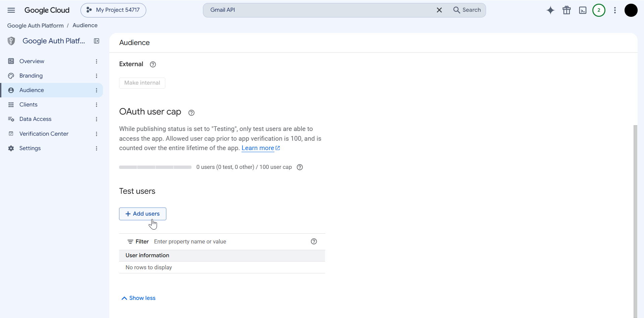The image size is (644, 318).
Task: Click the Make internal button
Action: (142, 83)
